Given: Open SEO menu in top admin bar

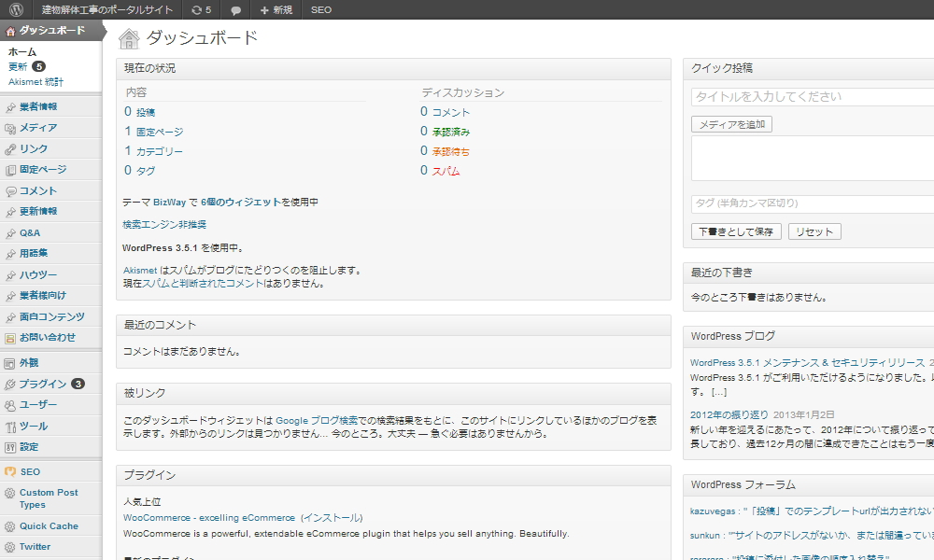Looking at the screenshot, I should point(321,9).
